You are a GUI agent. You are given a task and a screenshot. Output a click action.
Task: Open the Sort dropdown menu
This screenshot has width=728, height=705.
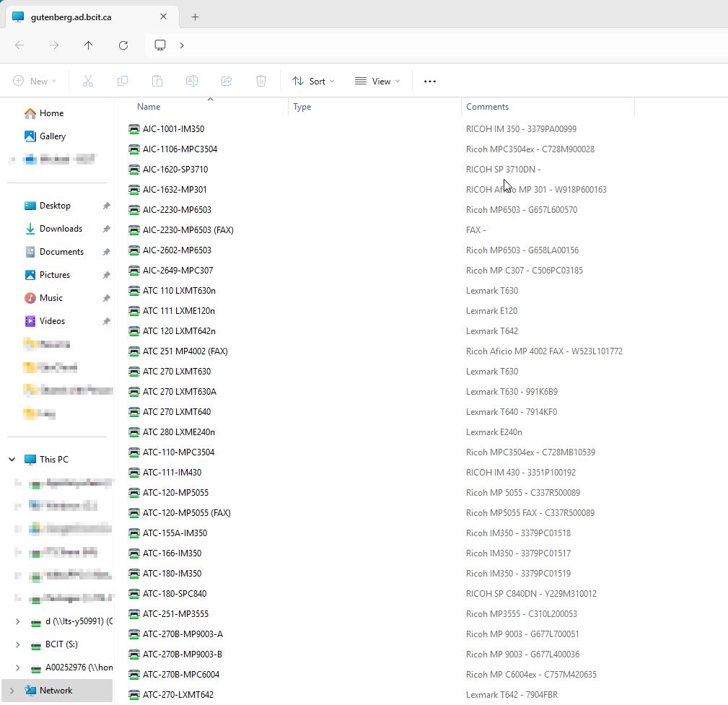click(x=313, y=82)
